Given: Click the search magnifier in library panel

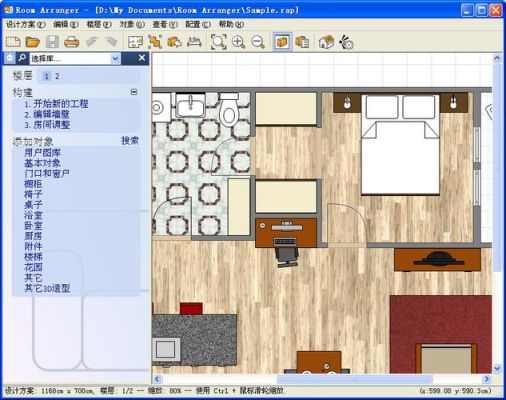Looking at the screenshot, I should pyautogui.click(x=22, y=58).
